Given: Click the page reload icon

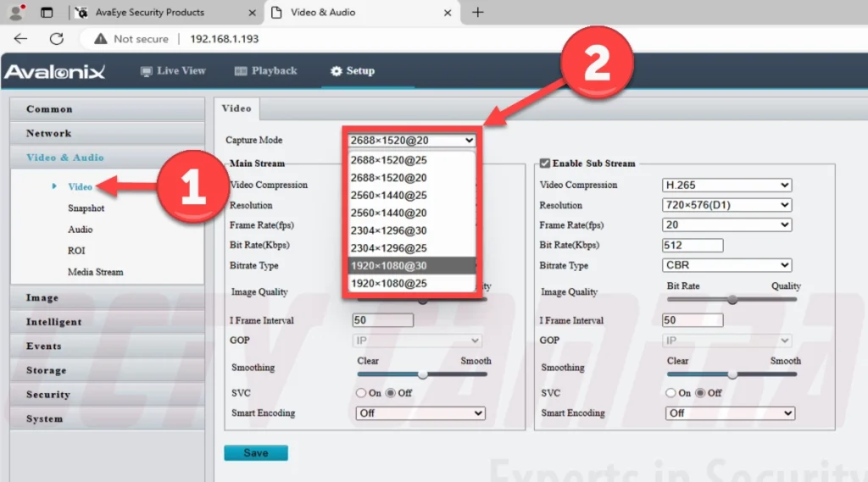Looking at the screenshot, I should coord(57,39).
